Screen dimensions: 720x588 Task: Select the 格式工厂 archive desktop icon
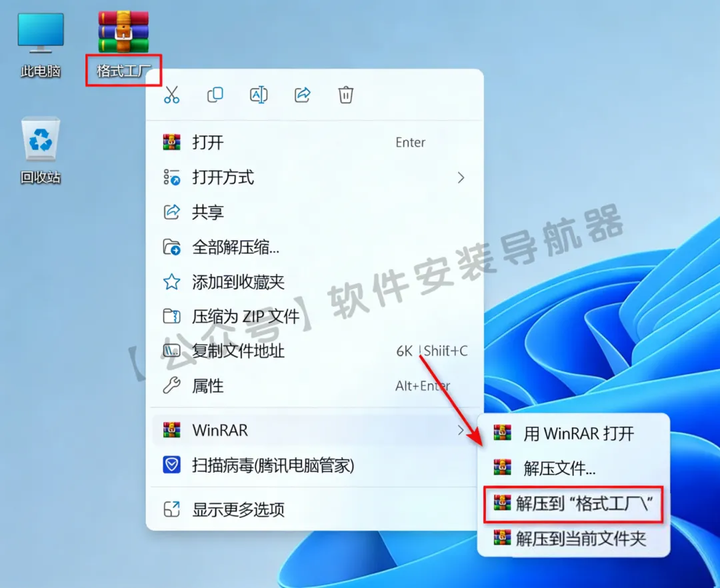click(123, 45)
